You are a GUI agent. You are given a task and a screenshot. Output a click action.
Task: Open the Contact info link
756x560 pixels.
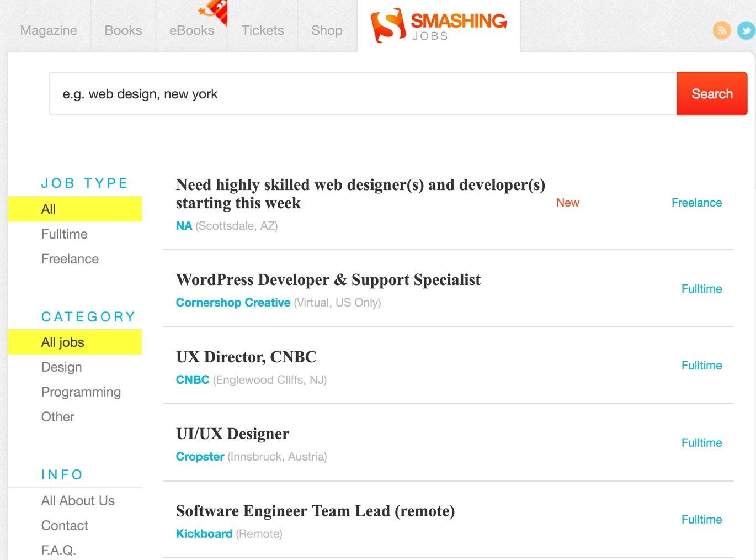point(65,526)
